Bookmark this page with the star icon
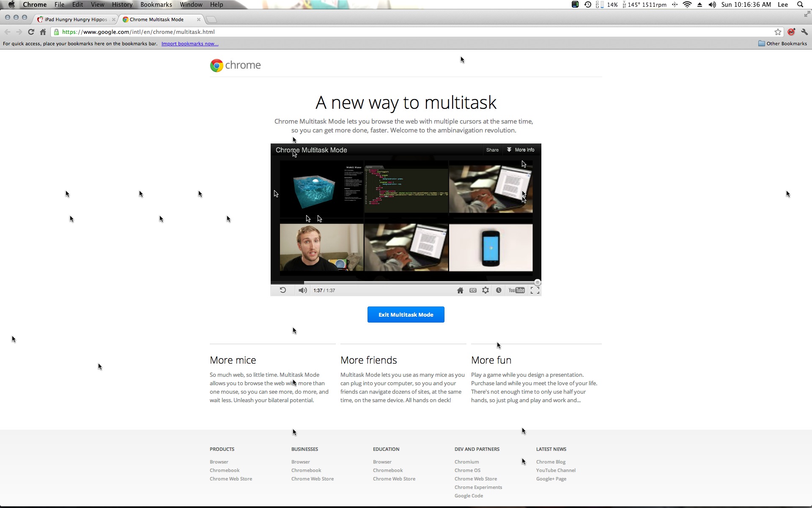Image resolution: width=812 pixels, height=508 pixels. click(x=778, y=32)
